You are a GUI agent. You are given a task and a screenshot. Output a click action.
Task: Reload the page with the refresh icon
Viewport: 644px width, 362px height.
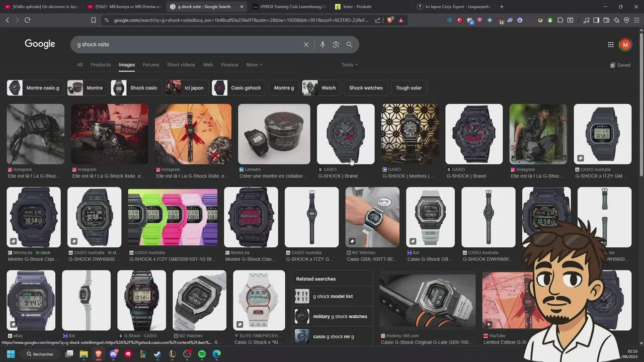coord(27,20)
